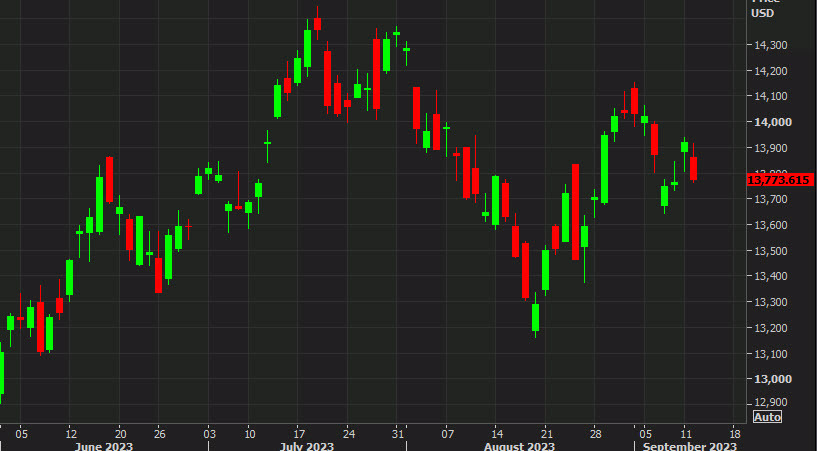Screen dimensions: 817x451
Task: Click the 05 date label above September 2023
Action: click(646, 434)
